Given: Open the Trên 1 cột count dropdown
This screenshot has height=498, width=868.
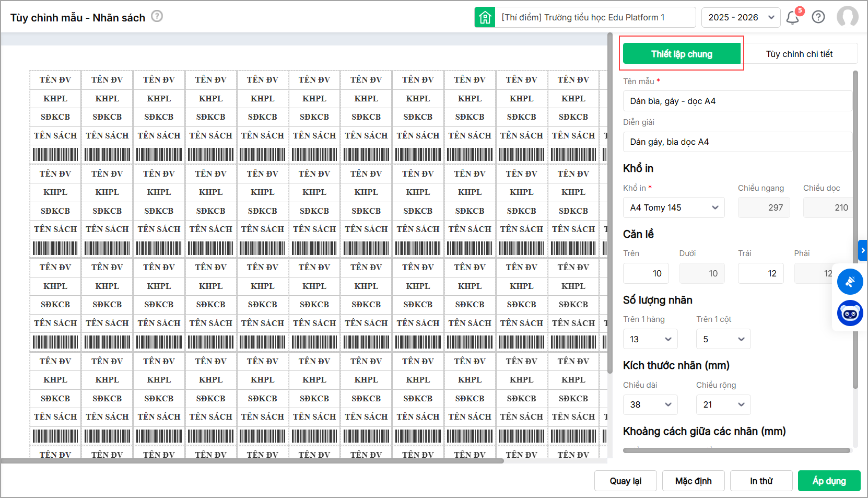Looking at the screenshot, I should (x=723, y=339).
